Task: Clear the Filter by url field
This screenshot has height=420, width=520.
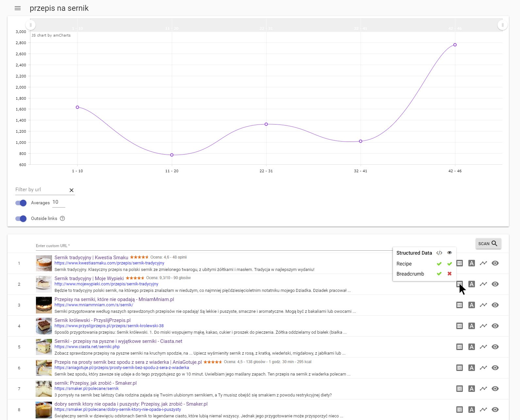Action: pos(72,190)
